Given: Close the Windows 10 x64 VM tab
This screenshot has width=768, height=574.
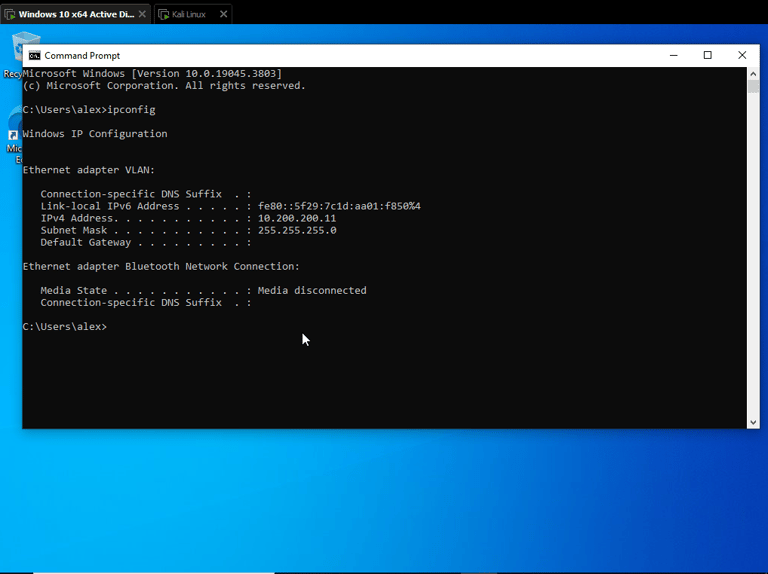Looking at the screenshot, I should click(x=142, y=14).
